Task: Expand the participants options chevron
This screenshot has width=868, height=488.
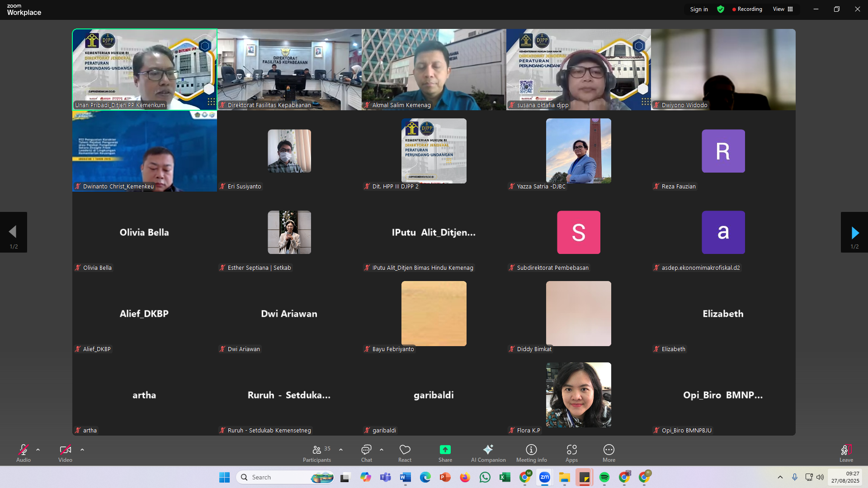Action: coord(341,450)
